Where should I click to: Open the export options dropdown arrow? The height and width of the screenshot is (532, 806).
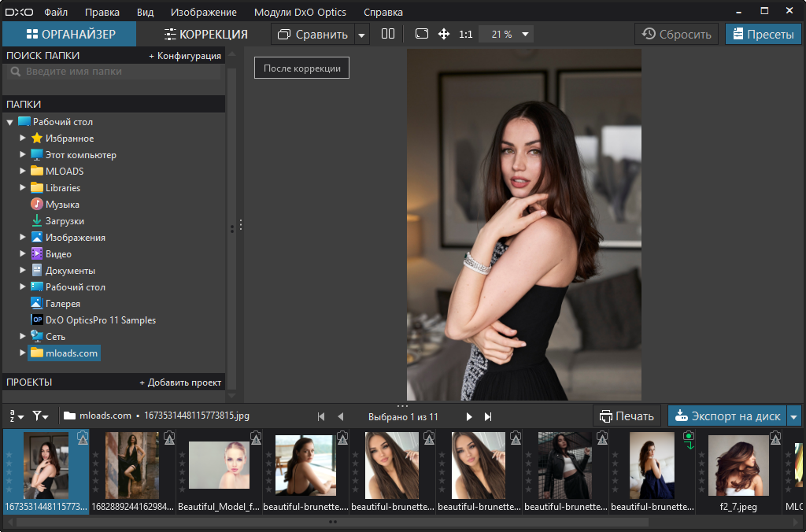(794, 416)
